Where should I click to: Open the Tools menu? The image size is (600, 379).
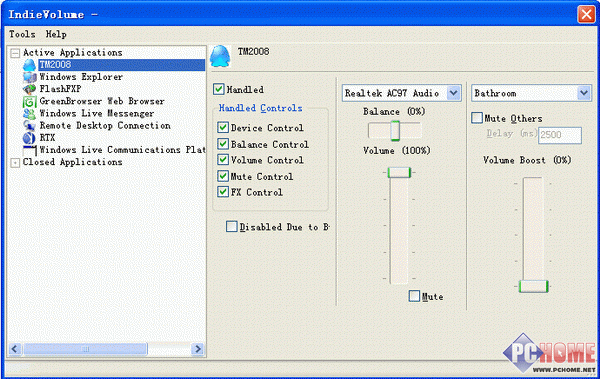click(x=22, y=34)
